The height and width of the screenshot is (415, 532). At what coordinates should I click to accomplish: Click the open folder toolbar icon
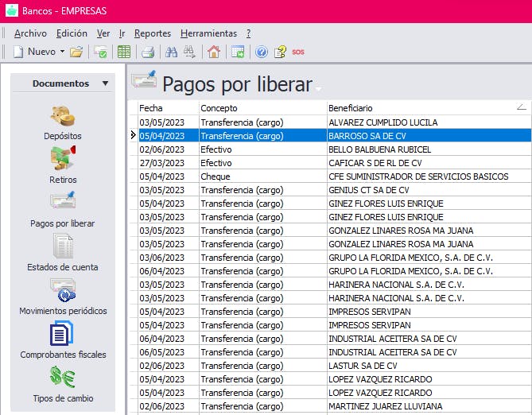click(76, 52)
